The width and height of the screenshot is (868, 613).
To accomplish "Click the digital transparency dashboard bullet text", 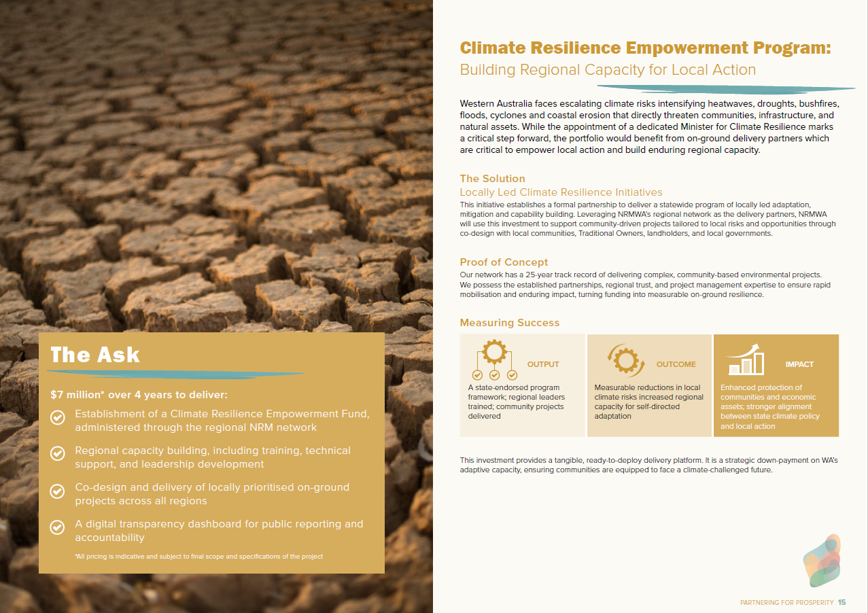I will 219,531.
